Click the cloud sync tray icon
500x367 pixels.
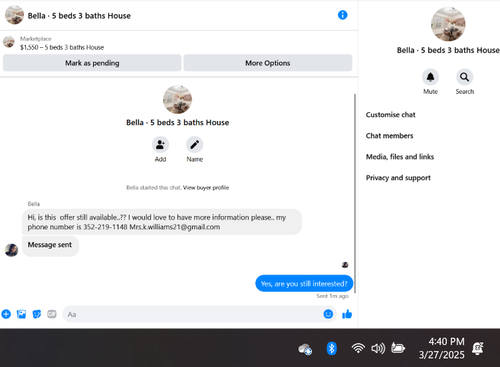coord(305,349)
